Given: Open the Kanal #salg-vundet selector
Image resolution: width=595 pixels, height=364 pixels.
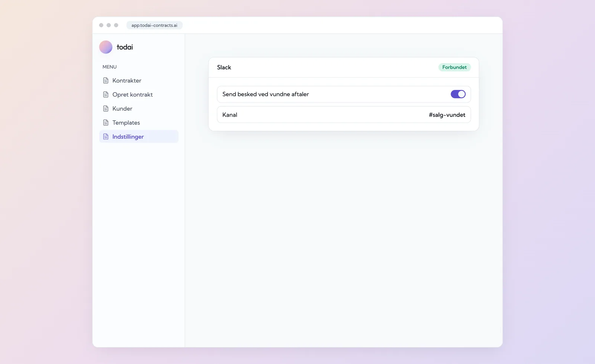Looking at the screenshot, I should (x=344, y=115).
